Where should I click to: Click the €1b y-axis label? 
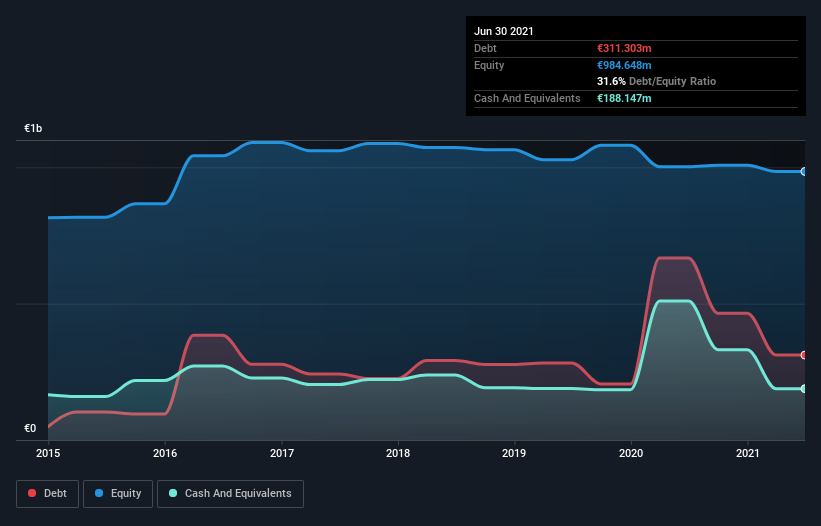point(33,128)
